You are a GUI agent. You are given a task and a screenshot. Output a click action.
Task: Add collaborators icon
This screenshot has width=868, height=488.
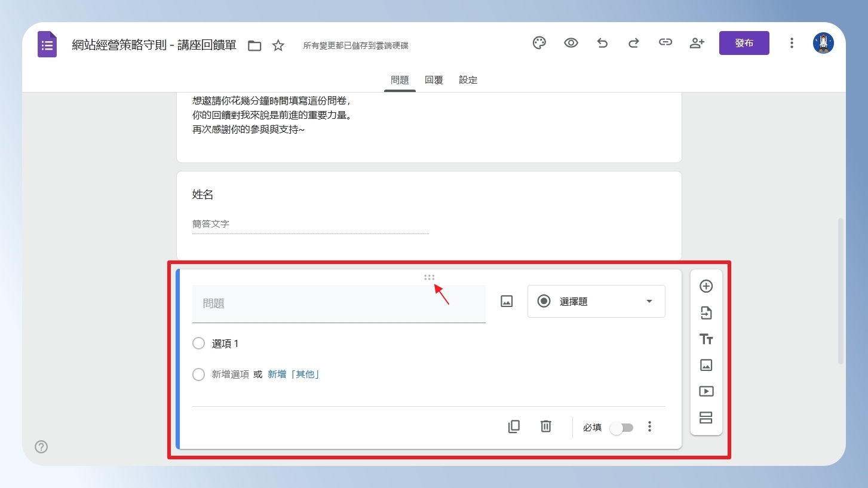tap(697, 43)
